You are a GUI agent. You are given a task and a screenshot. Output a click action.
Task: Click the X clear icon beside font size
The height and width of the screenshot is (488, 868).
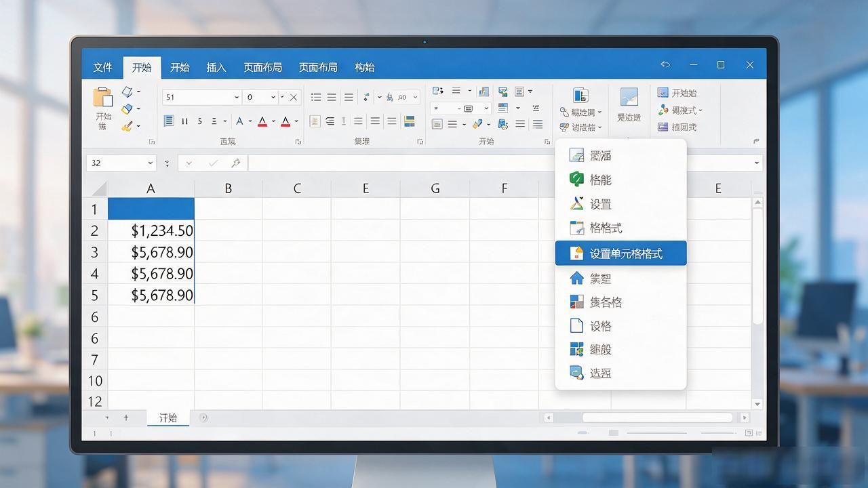(x=293, y=98)
